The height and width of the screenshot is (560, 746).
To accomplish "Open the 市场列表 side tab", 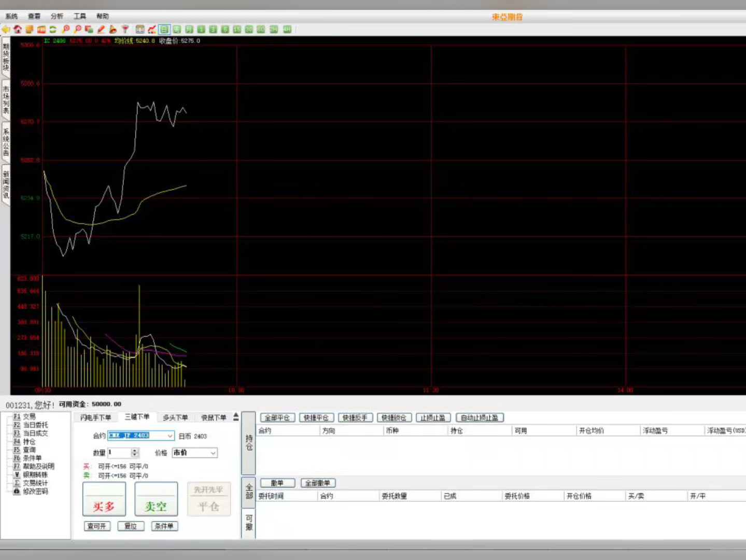I will click(x=6, y=100).
